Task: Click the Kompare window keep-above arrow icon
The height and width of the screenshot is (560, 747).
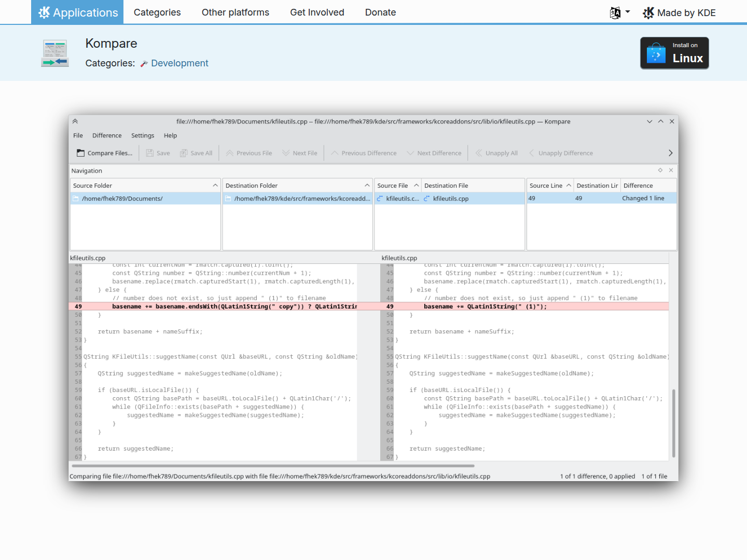Action: pos(75,121)
